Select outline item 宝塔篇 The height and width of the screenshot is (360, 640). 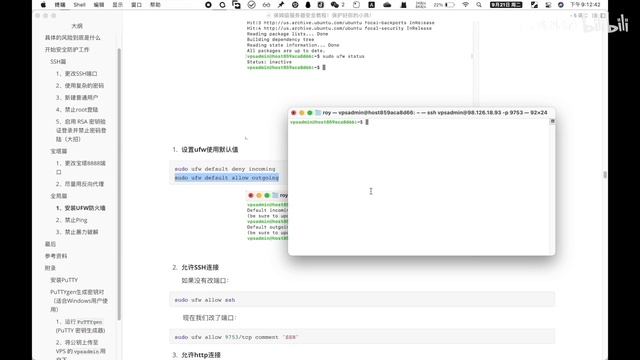point(59,151)
